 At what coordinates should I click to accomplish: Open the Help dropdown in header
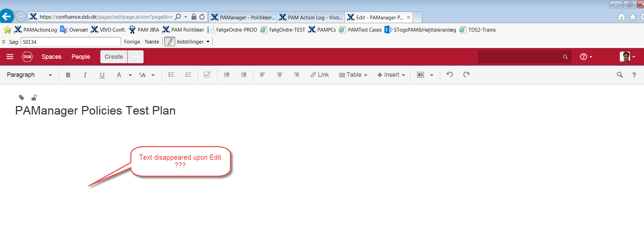coord(586,57)
